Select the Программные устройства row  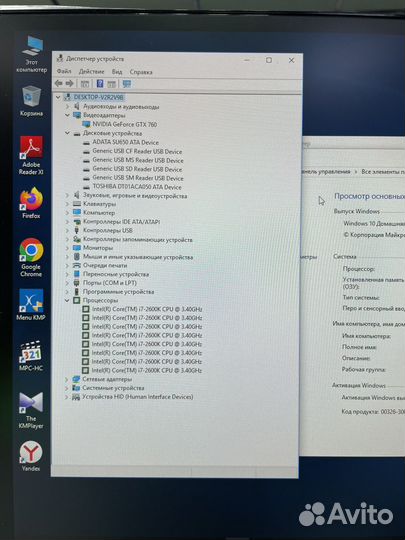click(x=118, y=292)
